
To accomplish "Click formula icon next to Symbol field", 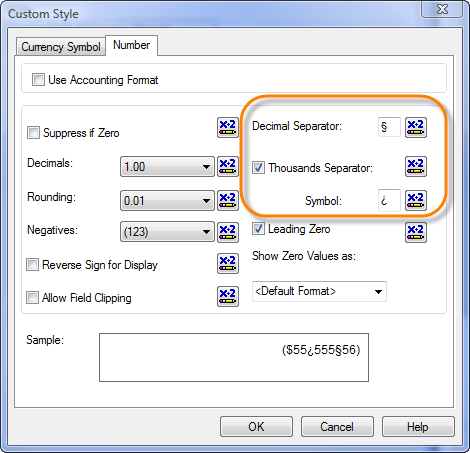I will click(x=416, y=200).
